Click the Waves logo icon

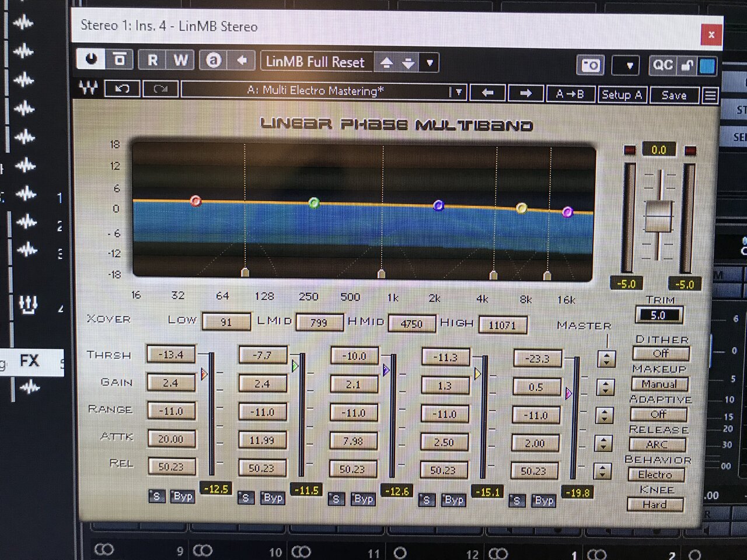click(x=89, y=88)
